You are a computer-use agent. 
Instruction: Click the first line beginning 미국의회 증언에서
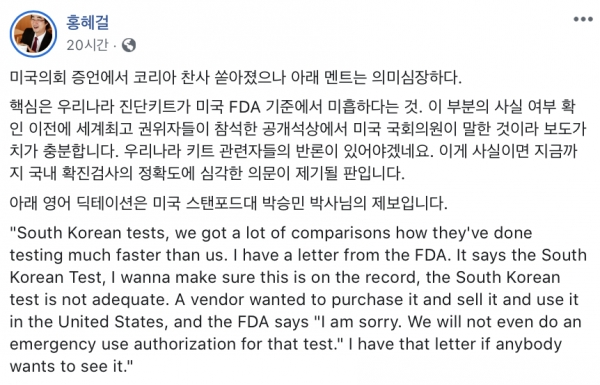[x=236, y=77]
